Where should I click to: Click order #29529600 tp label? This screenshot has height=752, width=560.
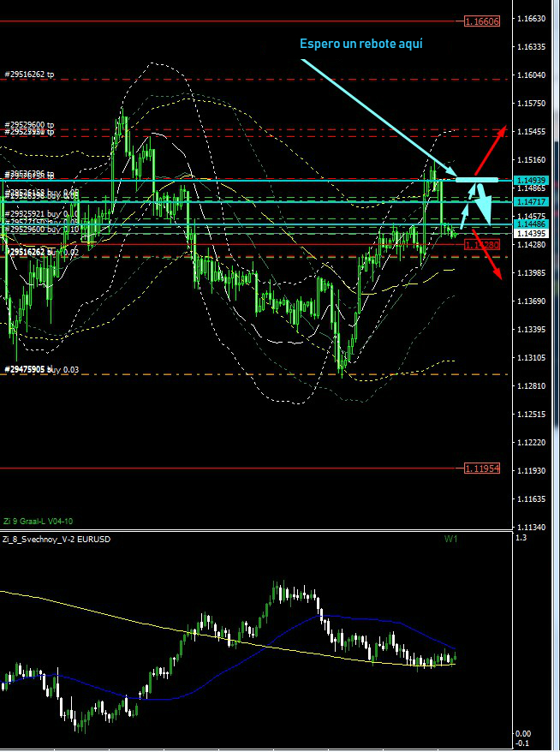coord(30,124)
